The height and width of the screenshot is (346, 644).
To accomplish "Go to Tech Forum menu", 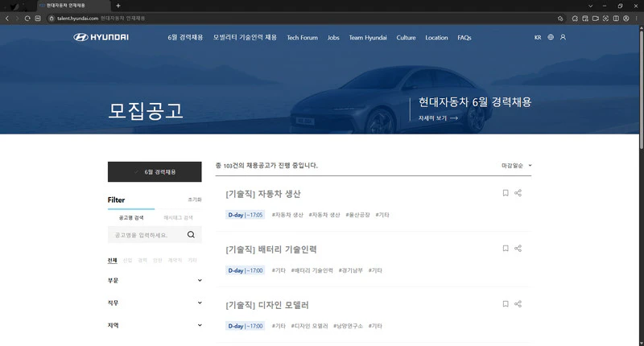I will 303,37.
